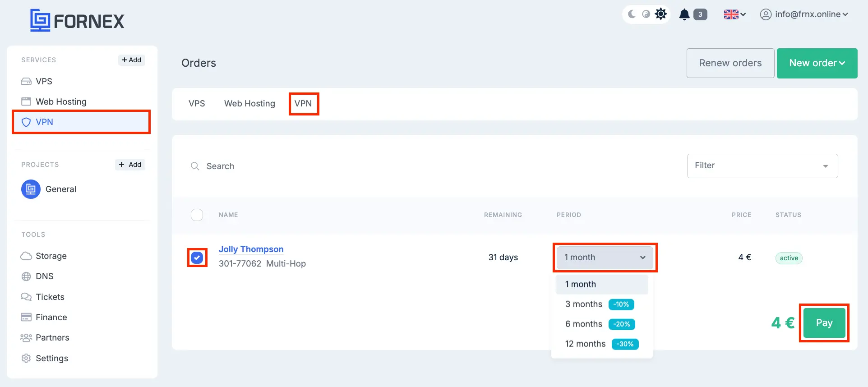Open the Jolly Thompson order link
The image size is (868, 387).
[x=251, y=249]
